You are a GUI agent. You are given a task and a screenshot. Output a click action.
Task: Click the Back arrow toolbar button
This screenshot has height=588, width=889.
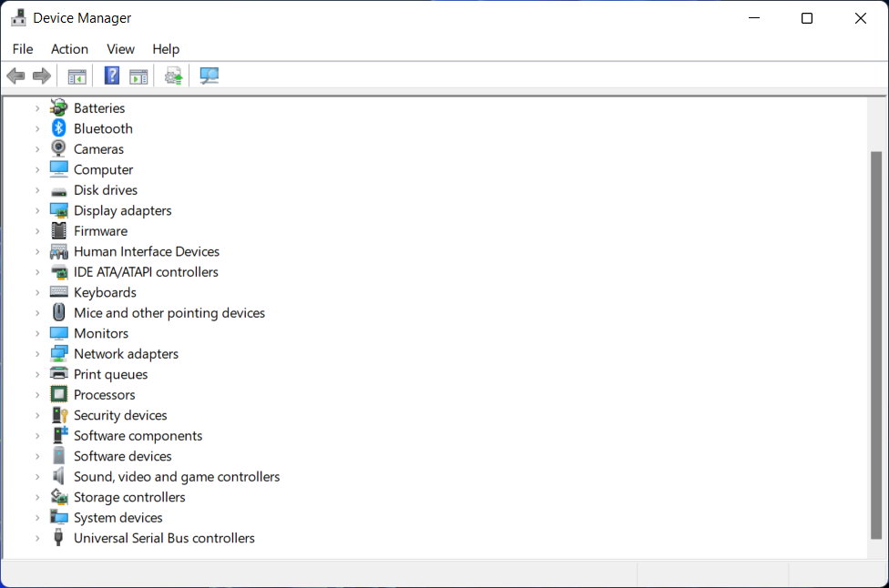[15, 76]
